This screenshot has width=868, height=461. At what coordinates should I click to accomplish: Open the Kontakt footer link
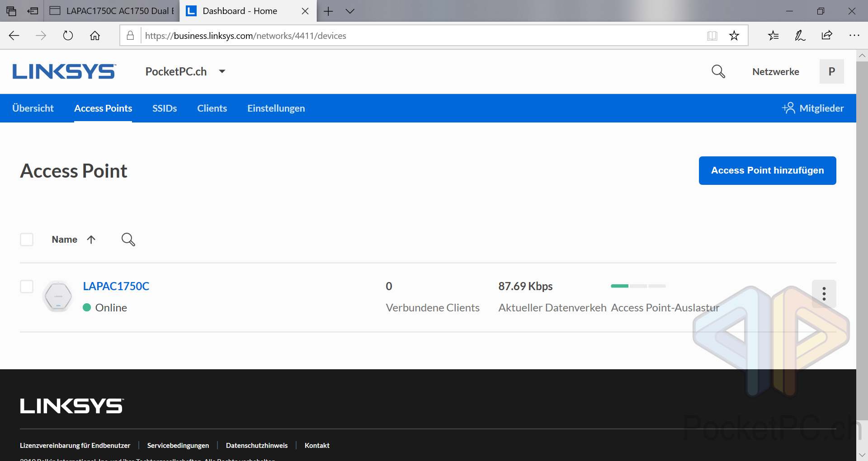point(317,445)
